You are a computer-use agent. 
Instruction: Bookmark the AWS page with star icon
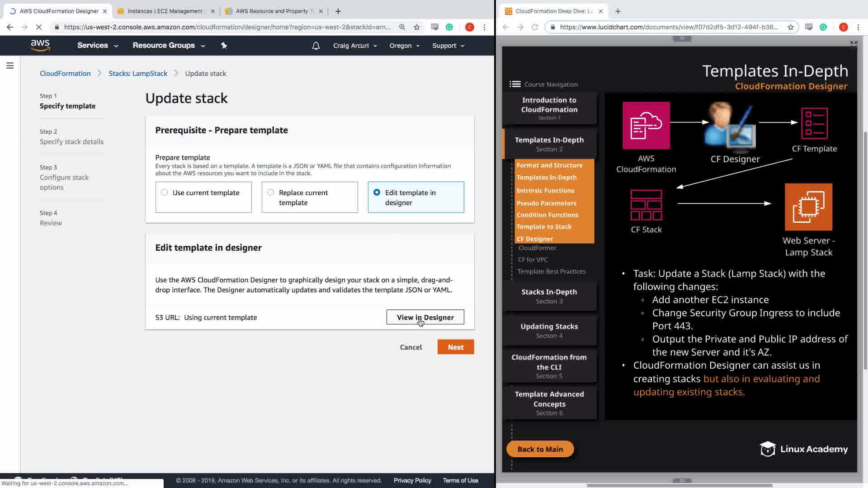click(417, 27)
